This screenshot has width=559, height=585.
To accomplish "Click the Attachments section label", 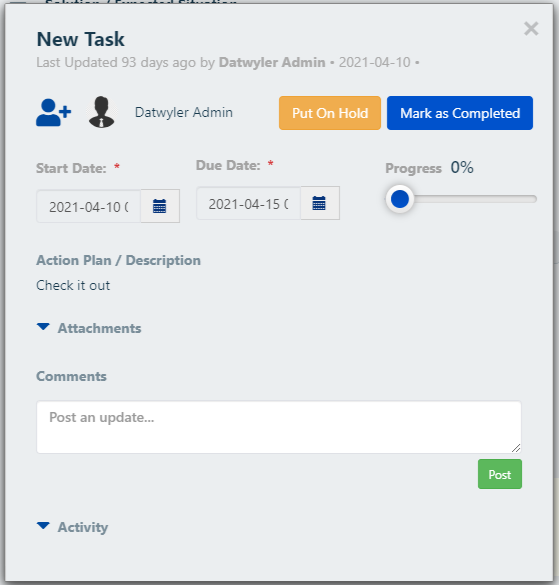I will (x=99, y=328).
